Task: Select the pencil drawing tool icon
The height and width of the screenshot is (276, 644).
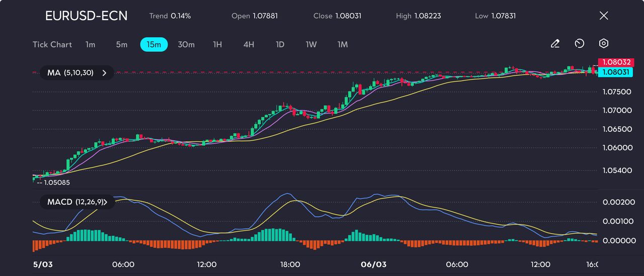Action: 555,44
